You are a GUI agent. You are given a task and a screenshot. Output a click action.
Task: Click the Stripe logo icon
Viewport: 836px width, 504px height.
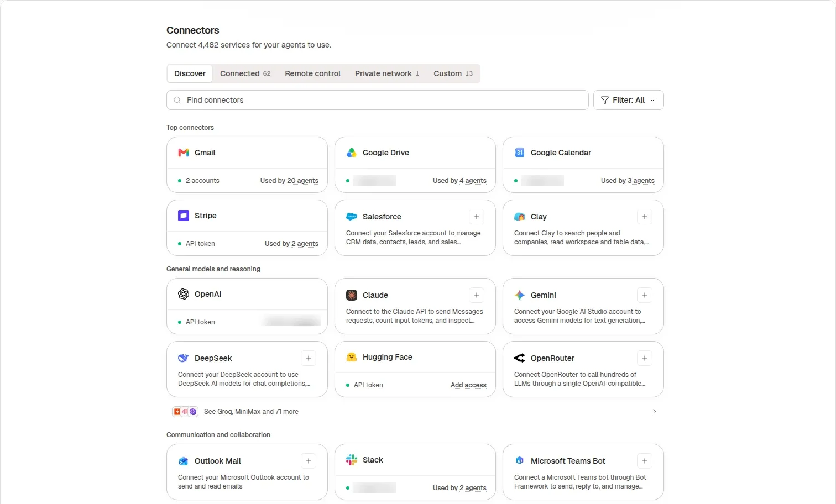point(184,216)
